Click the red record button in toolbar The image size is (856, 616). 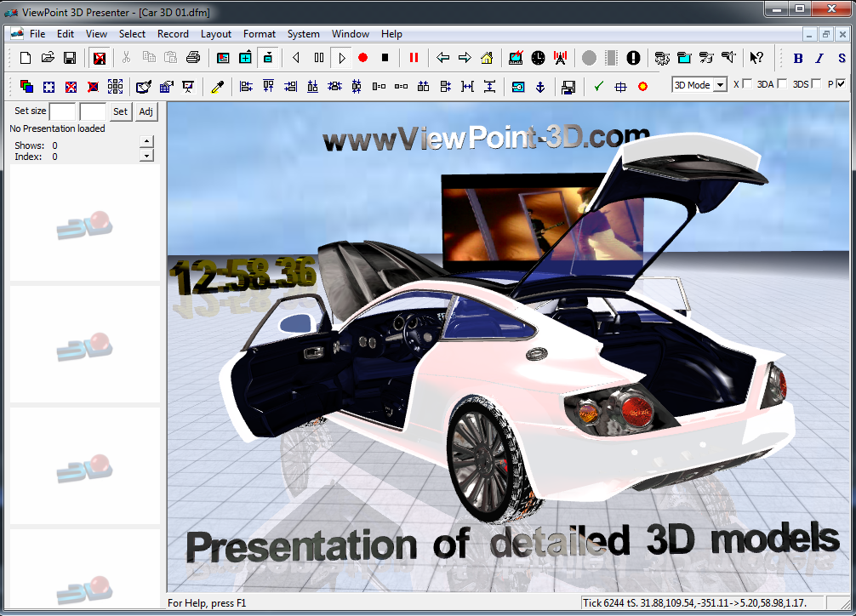[x=362, y=58]
